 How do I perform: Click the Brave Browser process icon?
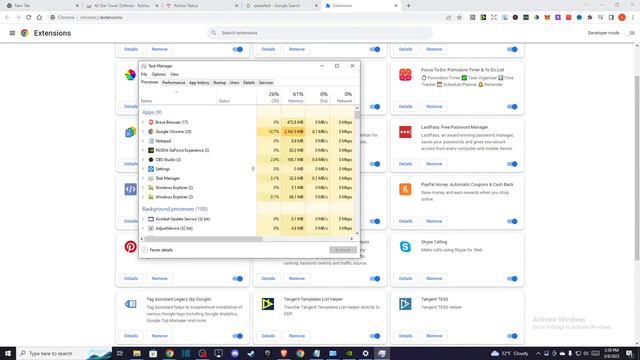tap(151, 122)
